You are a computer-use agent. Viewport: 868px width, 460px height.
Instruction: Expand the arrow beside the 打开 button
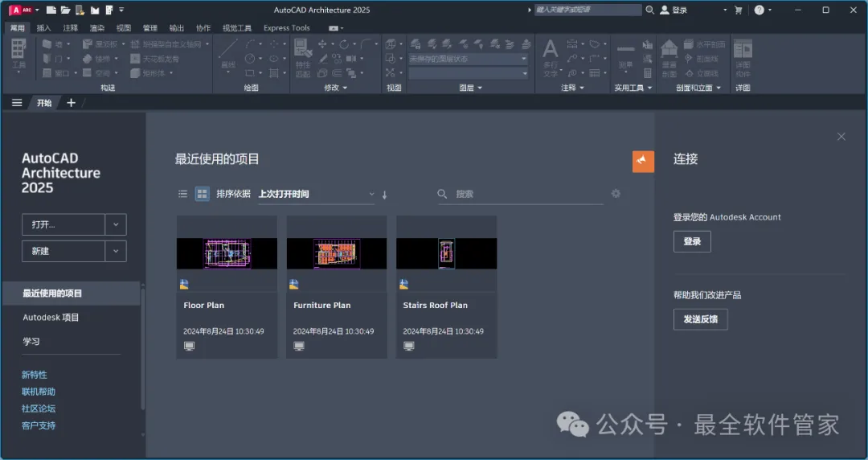(x=116, y=224)
